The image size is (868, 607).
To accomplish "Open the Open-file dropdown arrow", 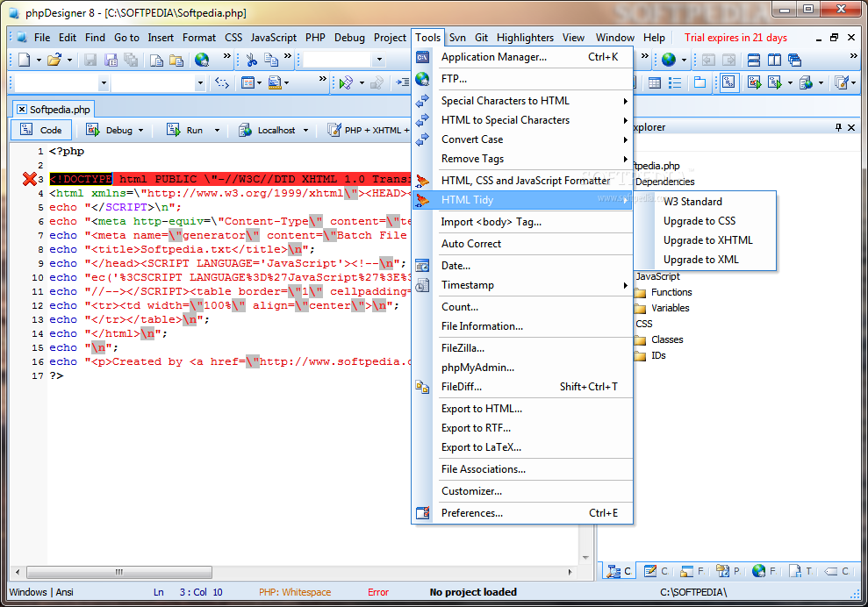I will pyautogui.click(x=69, y=60).
